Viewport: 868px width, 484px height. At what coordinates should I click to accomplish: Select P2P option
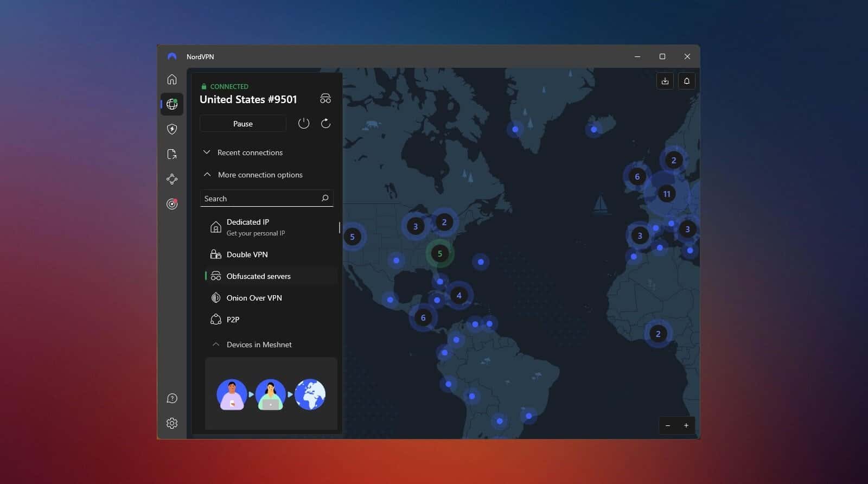point(271,319)
